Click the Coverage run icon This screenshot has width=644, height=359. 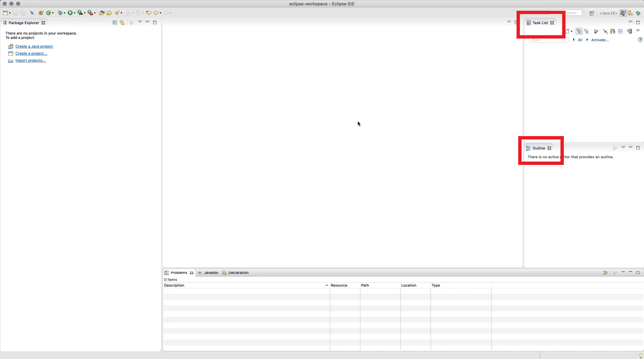point(80,13)
